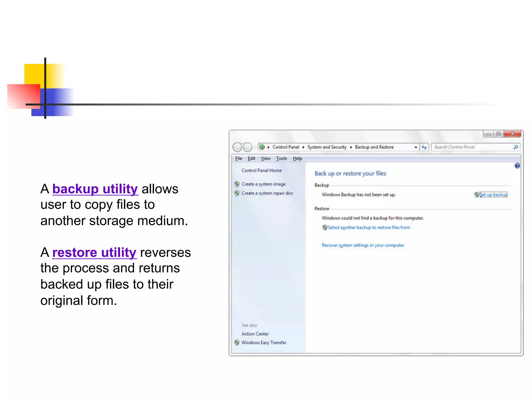Click the search magnifier icon
The image size is (532, 399).
(x=516, y=147)
